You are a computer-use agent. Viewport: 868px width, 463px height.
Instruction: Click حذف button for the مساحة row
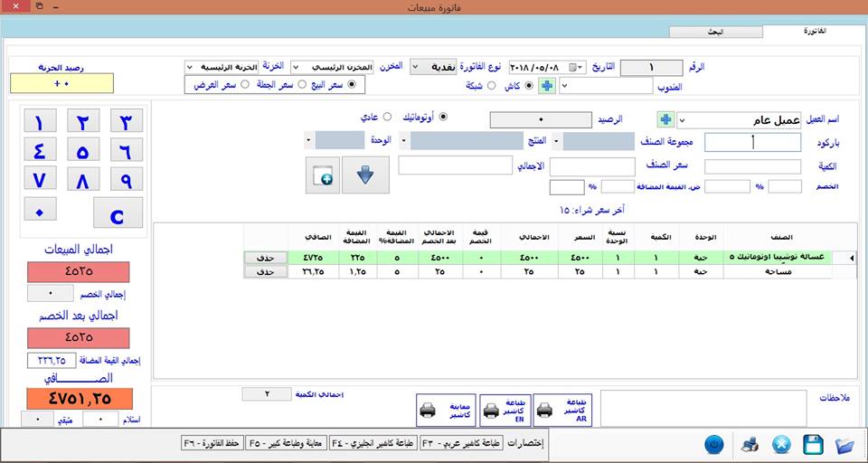[266, 272]
